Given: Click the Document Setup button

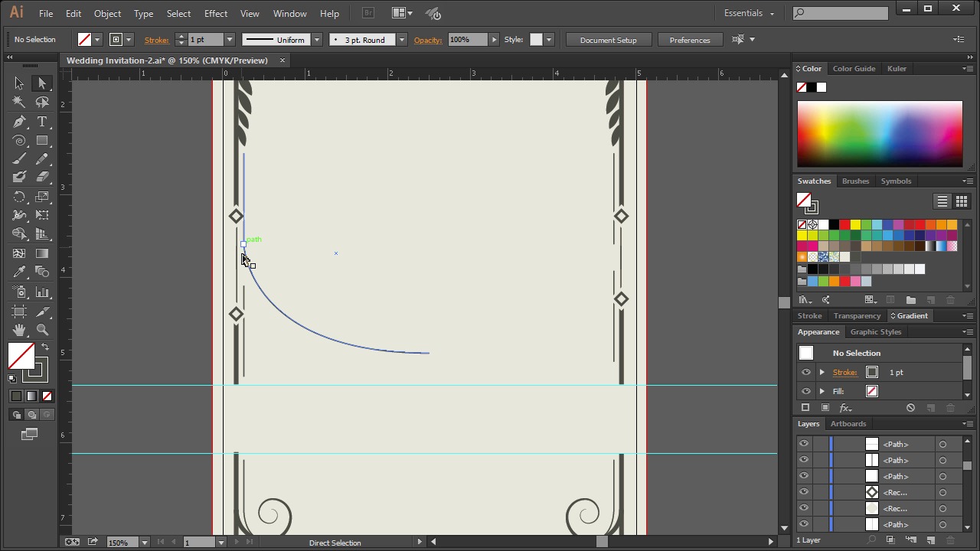Looking at the screenshot, I should pos(608,40).
